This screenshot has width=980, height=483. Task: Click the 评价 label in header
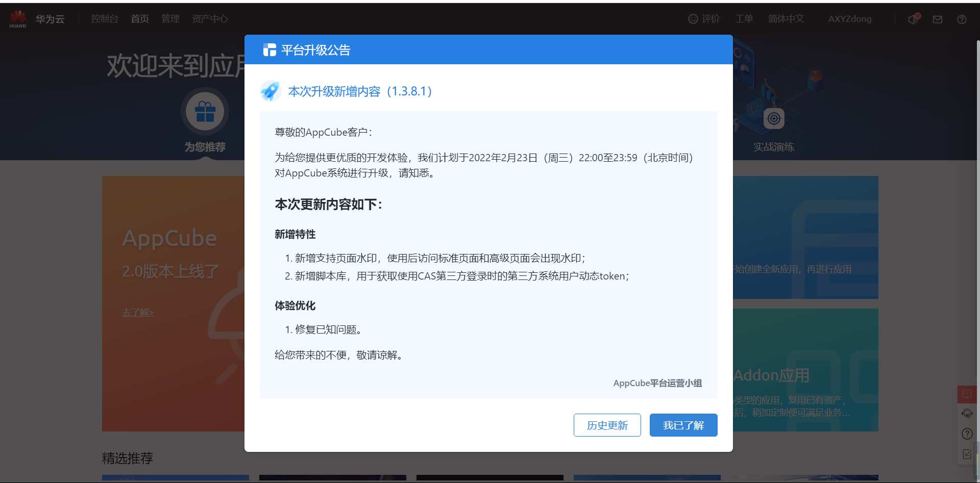coord(711,19)
